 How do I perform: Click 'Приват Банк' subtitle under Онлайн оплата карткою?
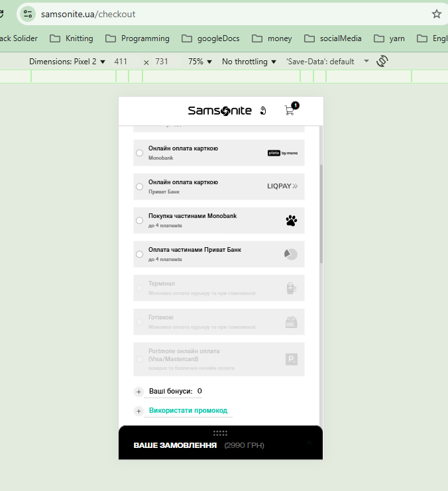tap(164, 191)
